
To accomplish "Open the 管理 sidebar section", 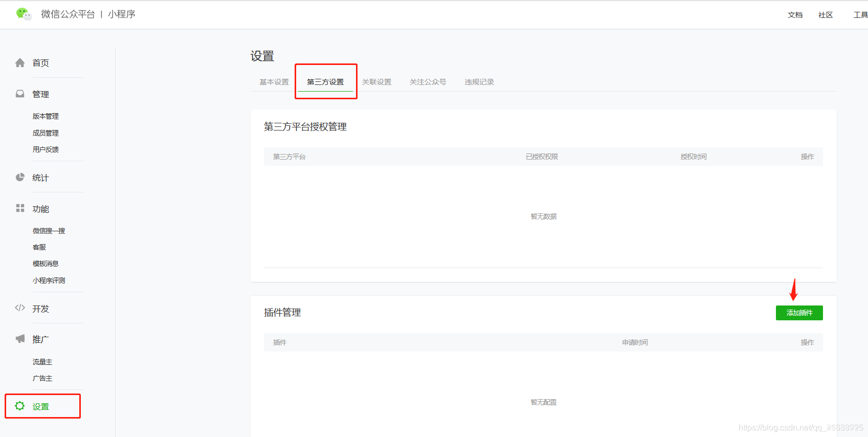I will pos(40,94).
